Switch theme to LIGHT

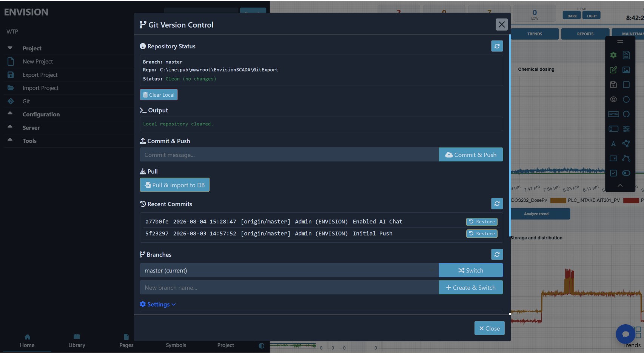tap(592, 16)
